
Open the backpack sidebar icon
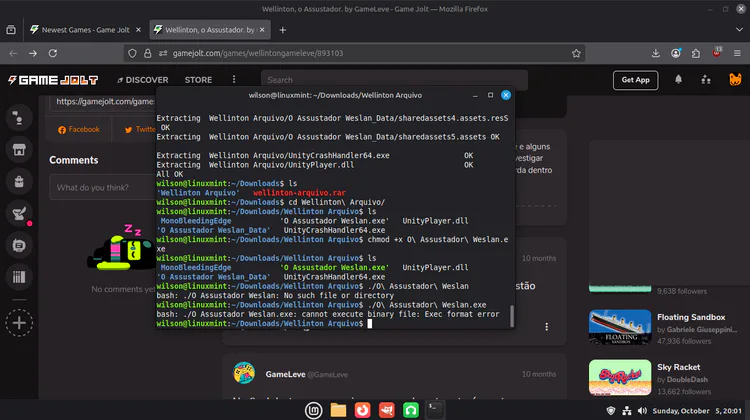[x=19, y=181]
